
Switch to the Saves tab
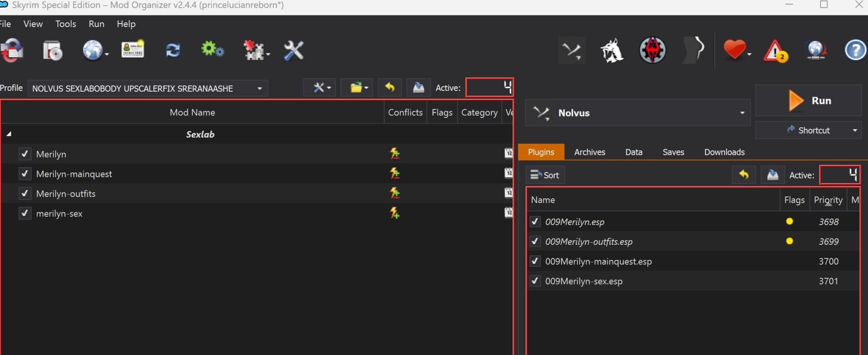tap(673, 152)
